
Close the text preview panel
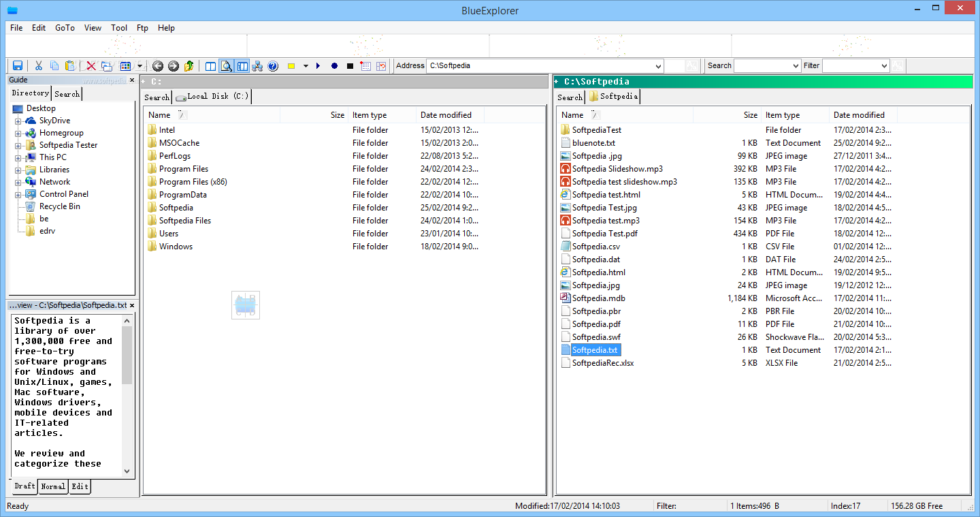tap(132, 306)
